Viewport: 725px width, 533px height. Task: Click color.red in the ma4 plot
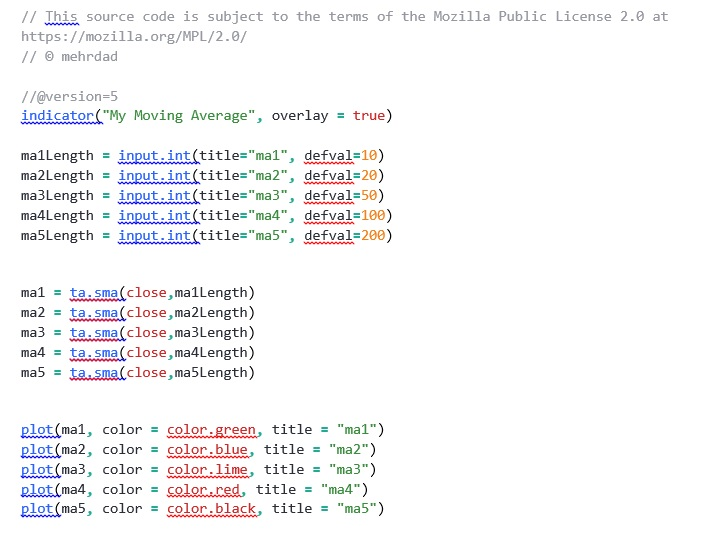tap(203, 490)
